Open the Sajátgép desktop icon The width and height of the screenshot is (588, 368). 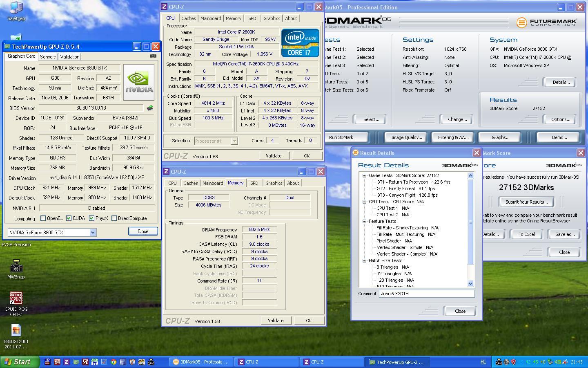(x=16, y=11)
